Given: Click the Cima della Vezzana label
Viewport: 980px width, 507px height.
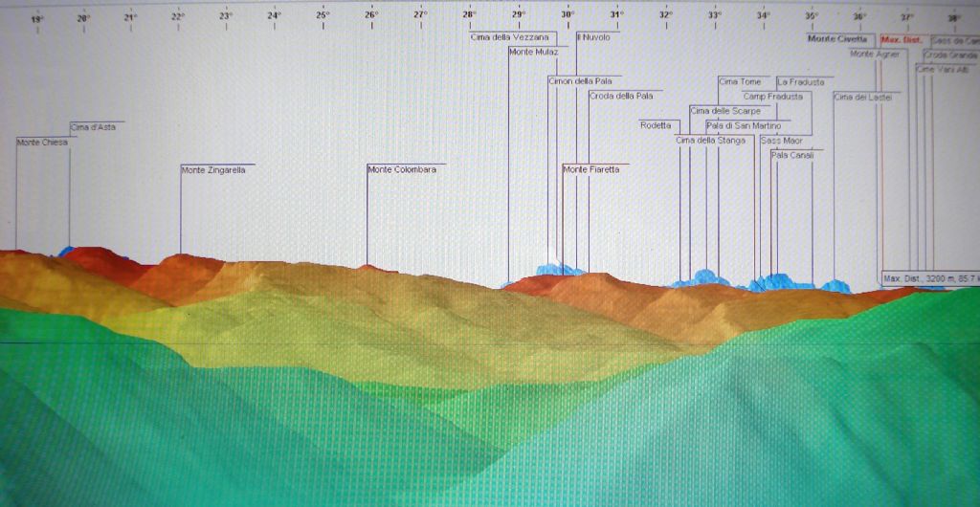Looking at the screenshot, I should tap(509, 36).
